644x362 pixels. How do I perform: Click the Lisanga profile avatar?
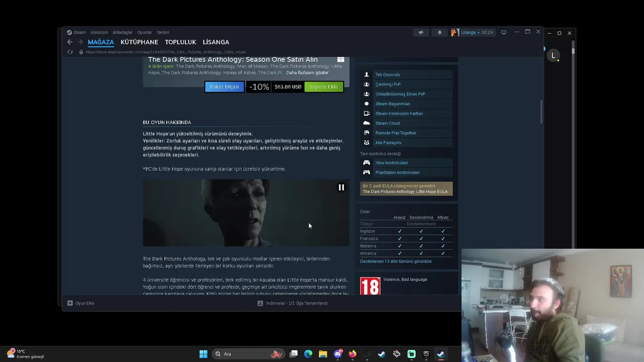(x=455, y=32)
